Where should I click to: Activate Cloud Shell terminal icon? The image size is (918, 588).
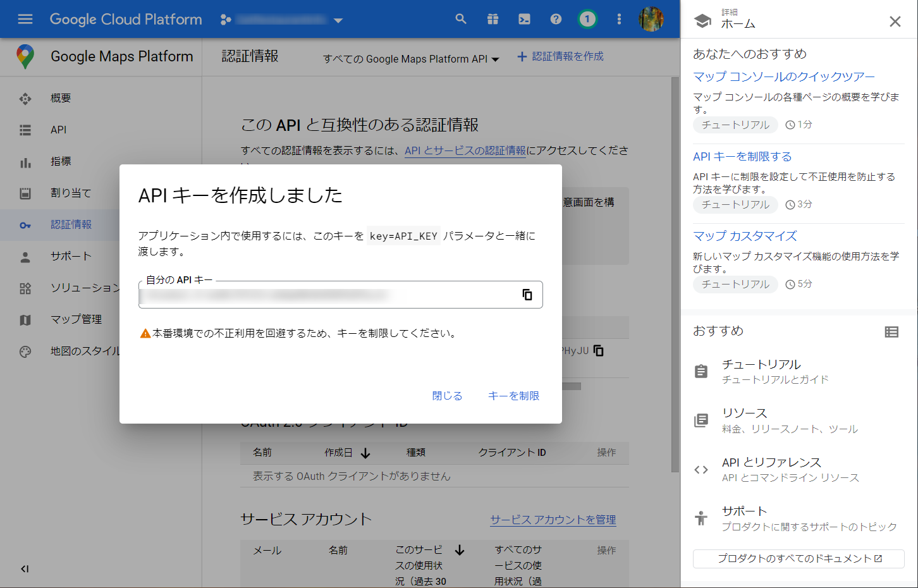click(x=524, y=19)
